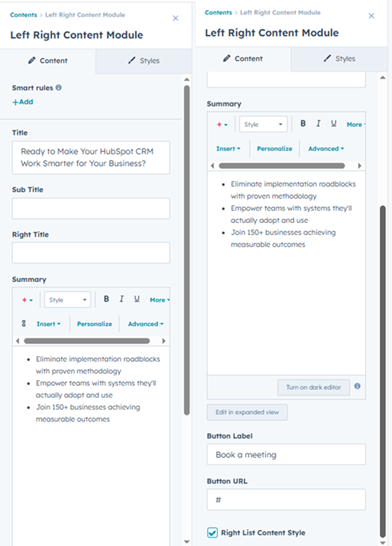Viewport: 392px width, 546px height.
Task: Click Edit in expanded view button
Action: (247, 413)
